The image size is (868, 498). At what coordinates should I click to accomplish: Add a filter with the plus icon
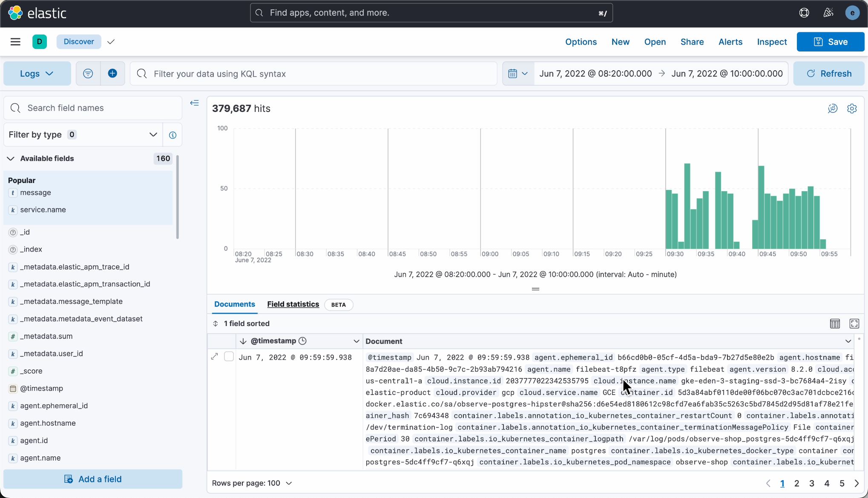(x=112, y=74)
